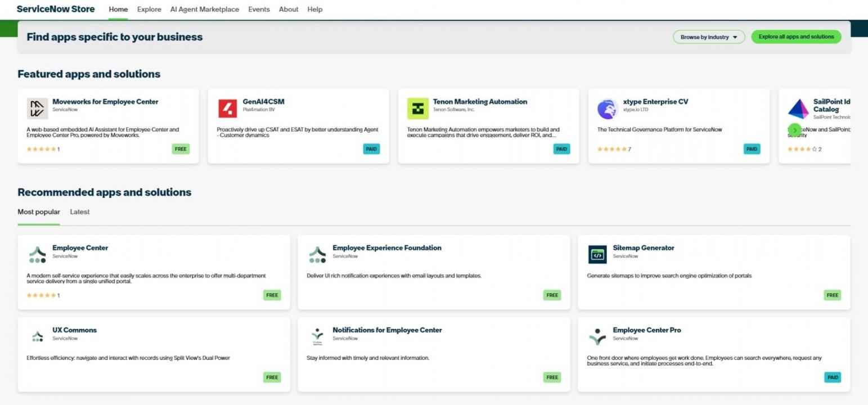
Task: Switch to the Latest tab
Action: click(x=80, y=212)
